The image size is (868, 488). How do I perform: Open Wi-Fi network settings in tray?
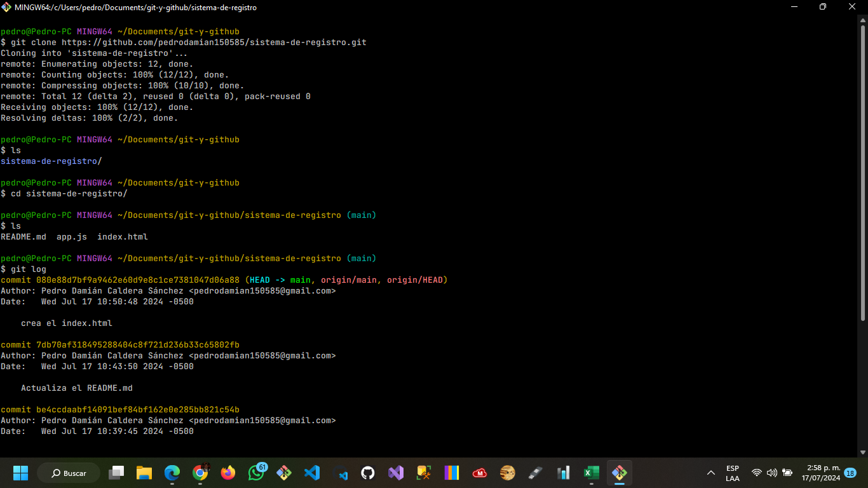click(x=757, y=473)
